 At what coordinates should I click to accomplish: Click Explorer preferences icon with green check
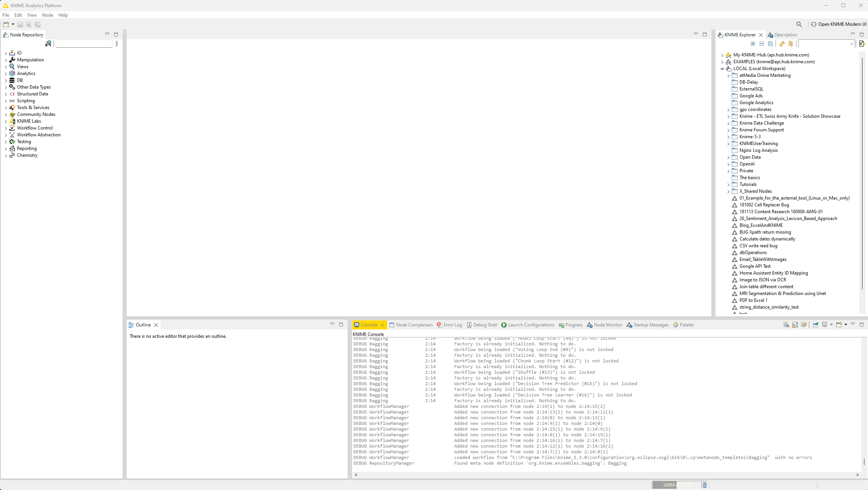tap(862, 44)
